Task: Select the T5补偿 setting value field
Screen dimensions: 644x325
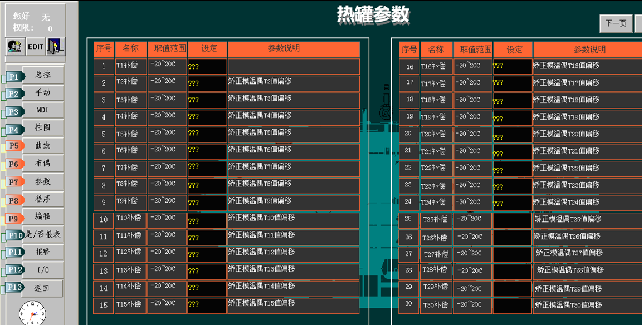Action: coord(207,135)
